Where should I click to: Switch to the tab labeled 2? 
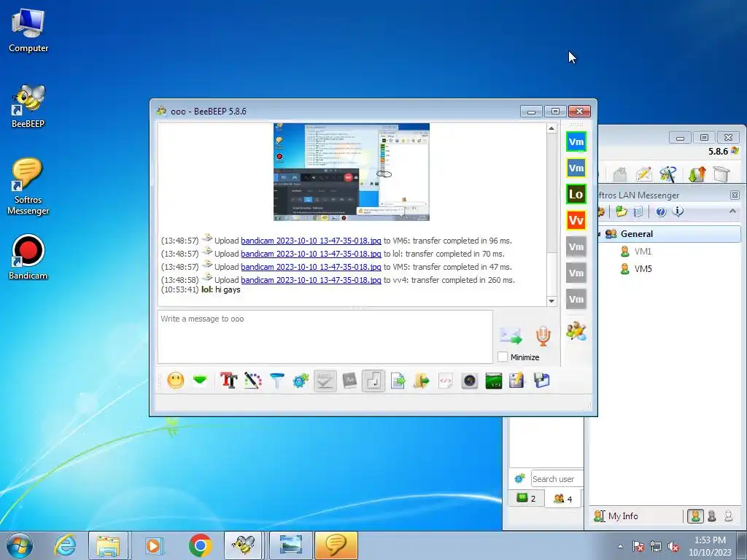tap(526, 499)
